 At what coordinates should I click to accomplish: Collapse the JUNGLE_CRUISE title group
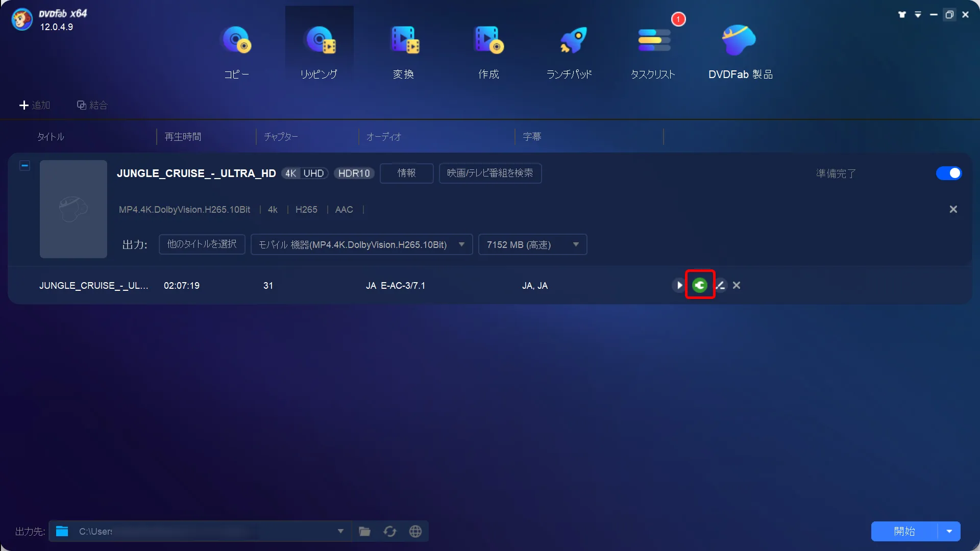pos(24,166)
